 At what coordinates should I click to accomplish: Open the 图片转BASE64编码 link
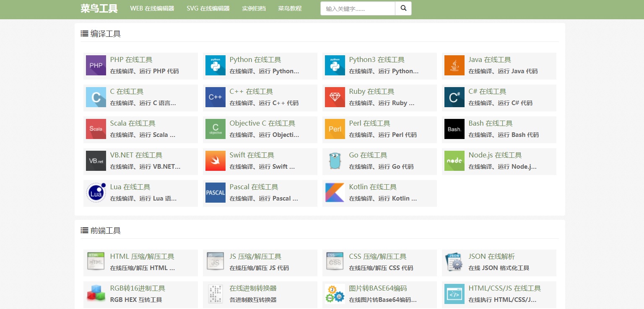[378, 288]
